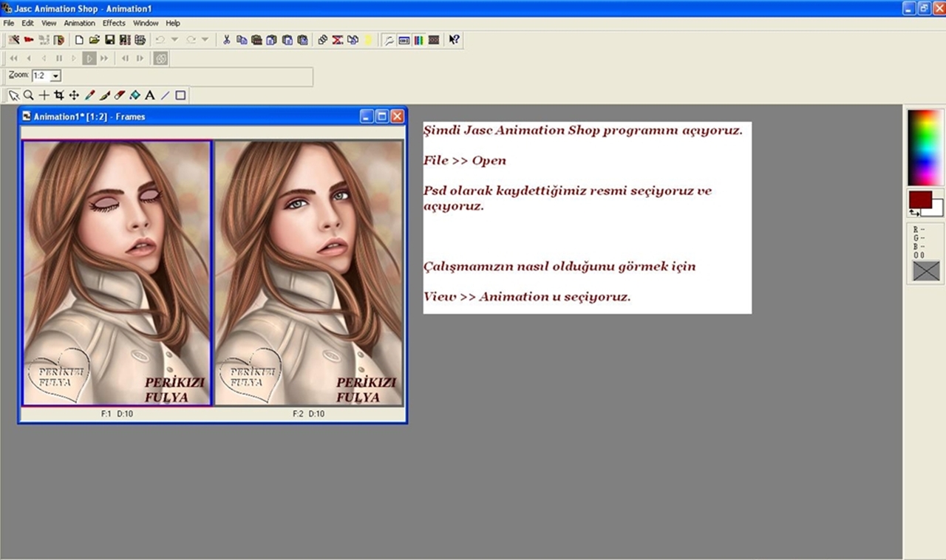Click the Cut scissors icon

click(x=227, y=40)
